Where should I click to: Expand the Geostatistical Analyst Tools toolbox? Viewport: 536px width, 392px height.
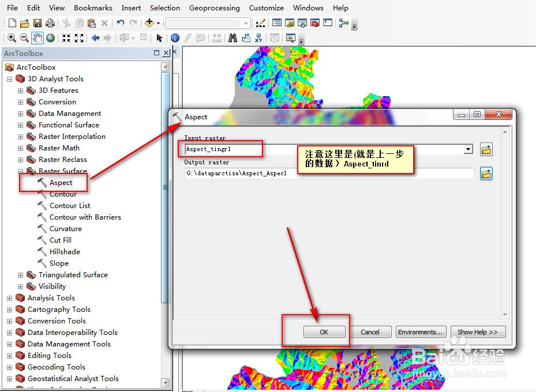(x=10, y=379)
